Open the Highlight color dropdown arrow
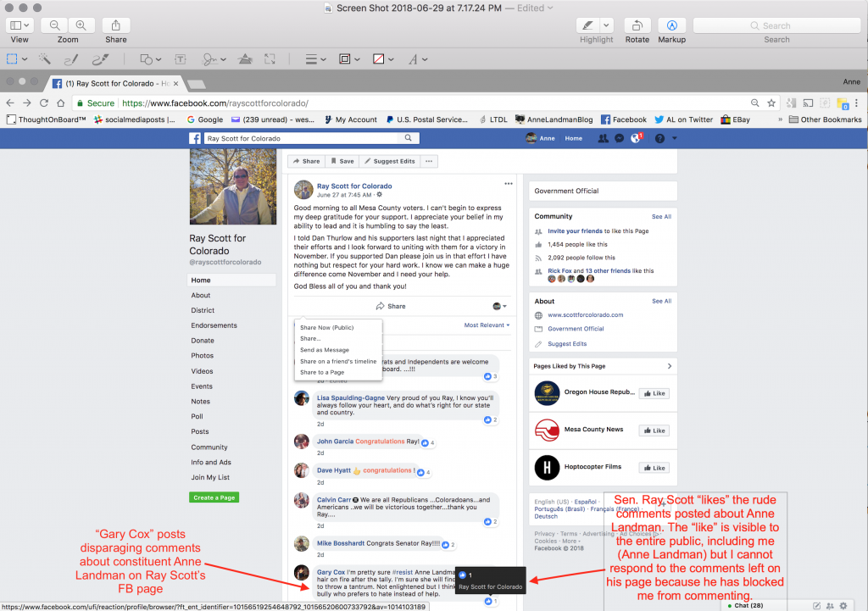 (607, 25)
